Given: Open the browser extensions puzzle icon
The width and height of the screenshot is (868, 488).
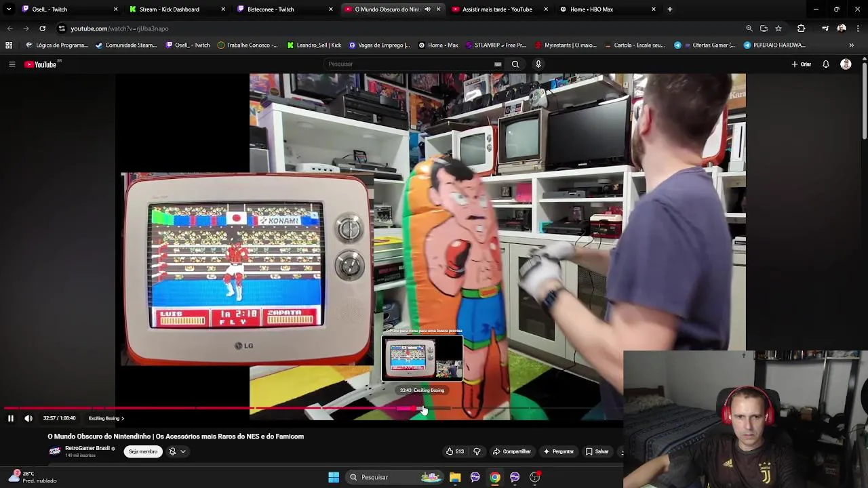Looking at the screenshot, I should coord(801,28).
